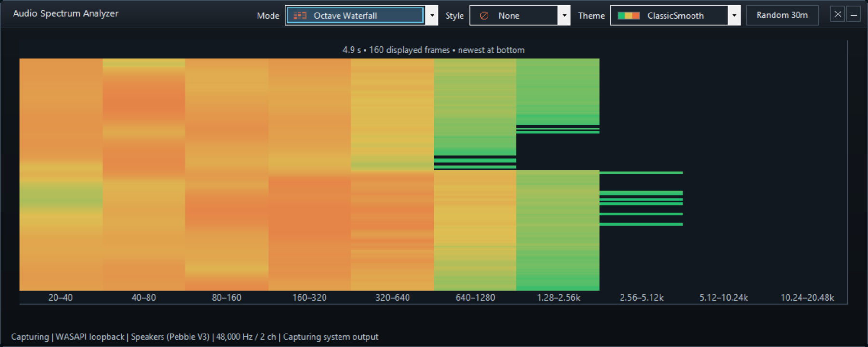Close the analyzer with the X button

point(838,14)
